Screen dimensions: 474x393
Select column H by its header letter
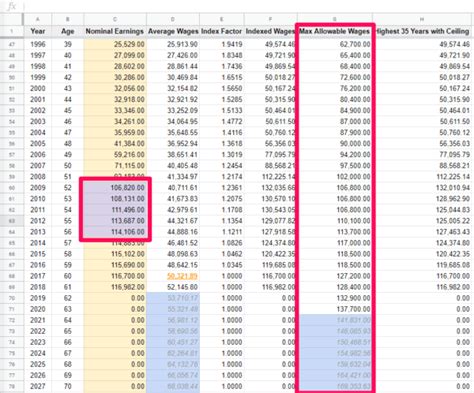(x=422, y=19)
